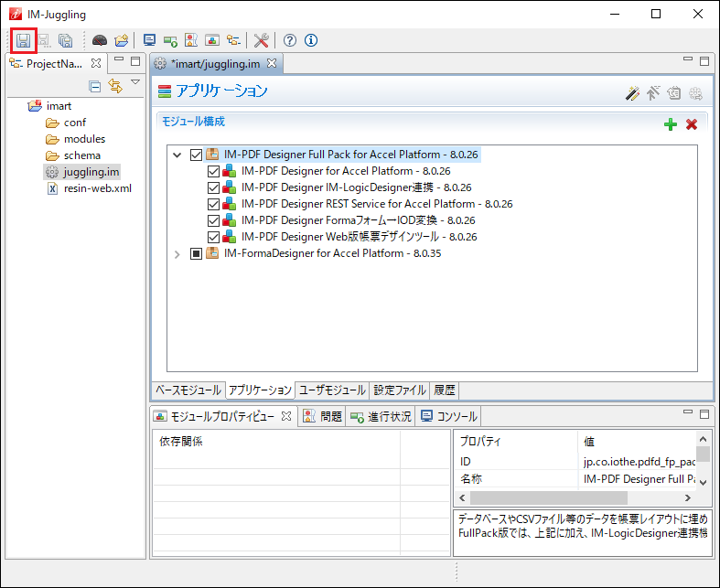This screenshot has width=720, height=588.
Task: Expand the IM-FormaDesigner tree node
Action: tap(177, 253)
